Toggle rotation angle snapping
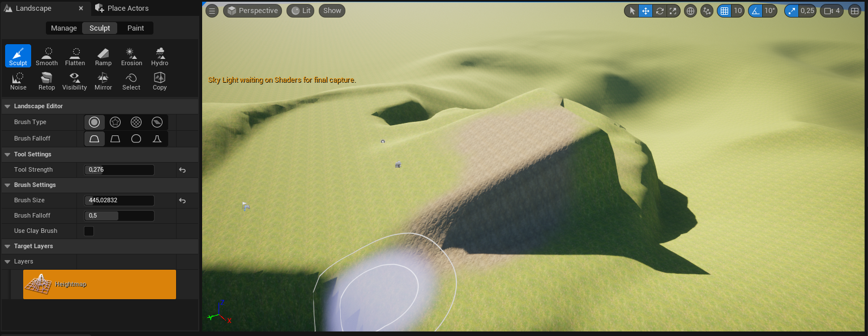 click(755, 11)
